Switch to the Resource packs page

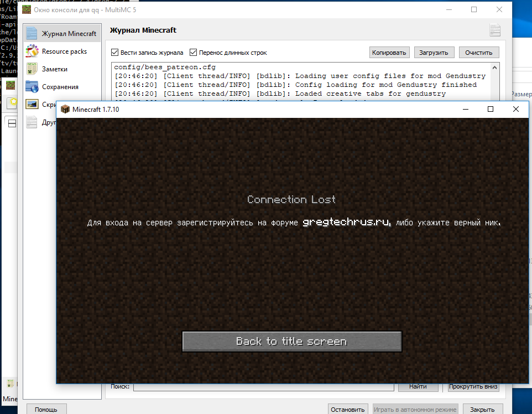62,51
